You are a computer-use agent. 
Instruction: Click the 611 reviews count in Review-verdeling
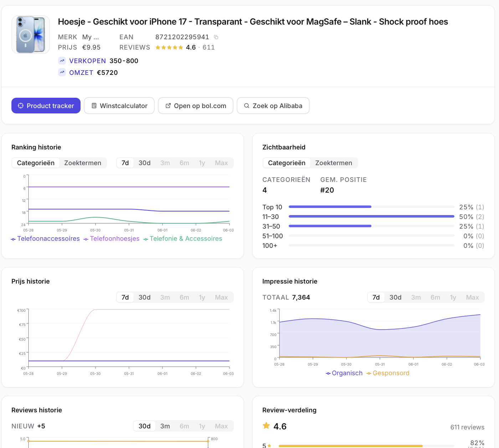[x=467, y=427]
